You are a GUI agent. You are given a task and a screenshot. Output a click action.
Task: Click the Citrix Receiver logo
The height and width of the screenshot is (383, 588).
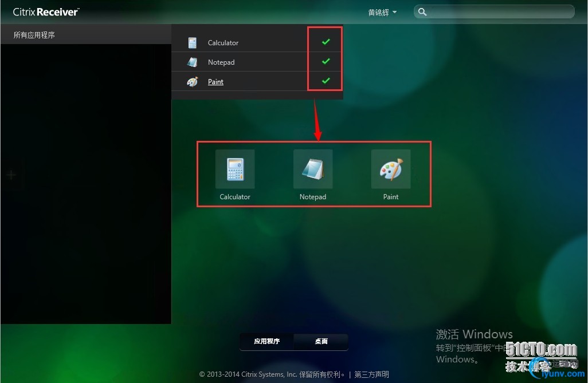click(46, 12)
